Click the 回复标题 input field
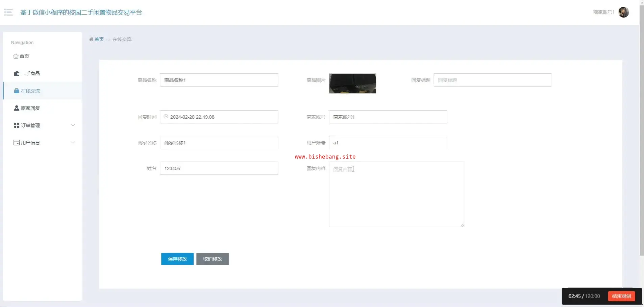 click(x=493, y=80)
